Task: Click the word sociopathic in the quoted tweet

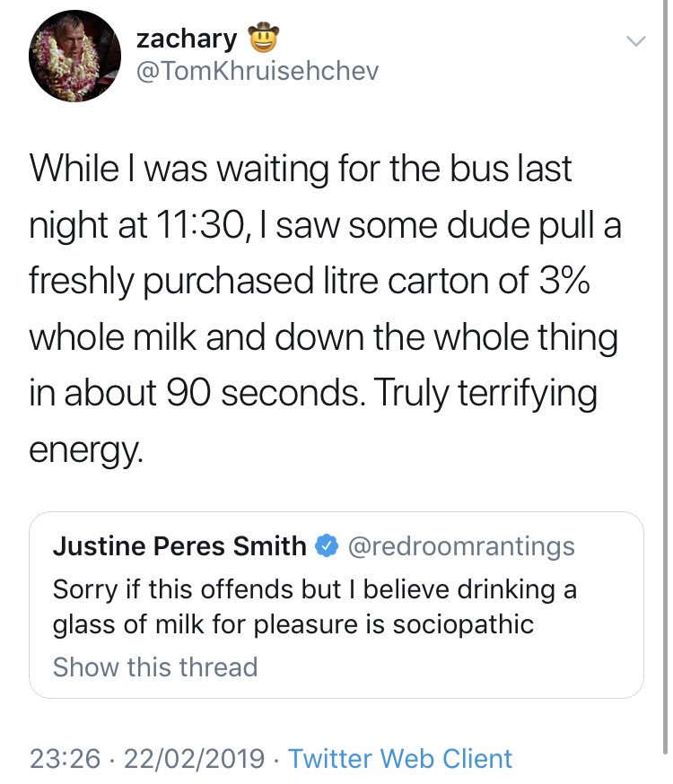Action: click(463, 624)
